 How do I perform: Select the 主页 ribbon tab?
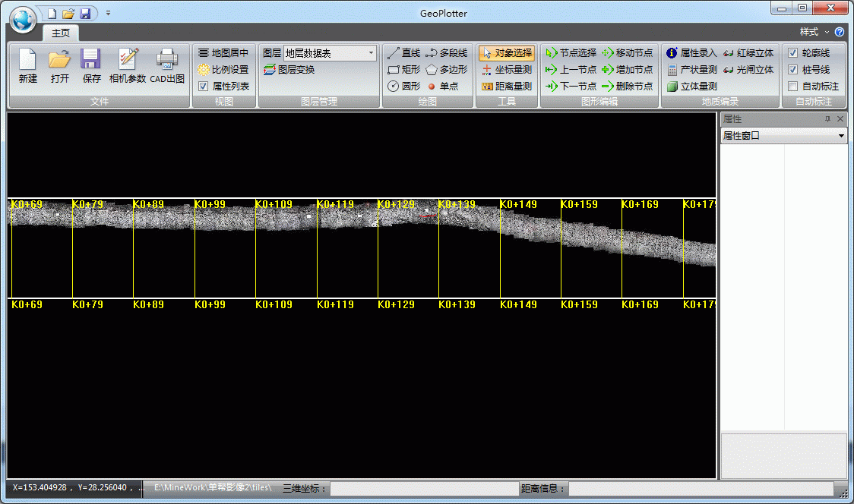tap(61, 33)
